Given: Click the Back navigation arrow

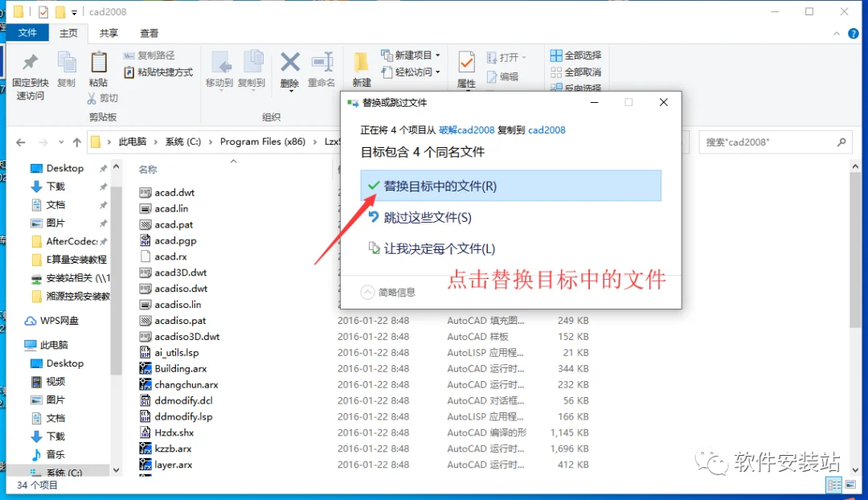Looking at the screenshot, I should [20, 142].
